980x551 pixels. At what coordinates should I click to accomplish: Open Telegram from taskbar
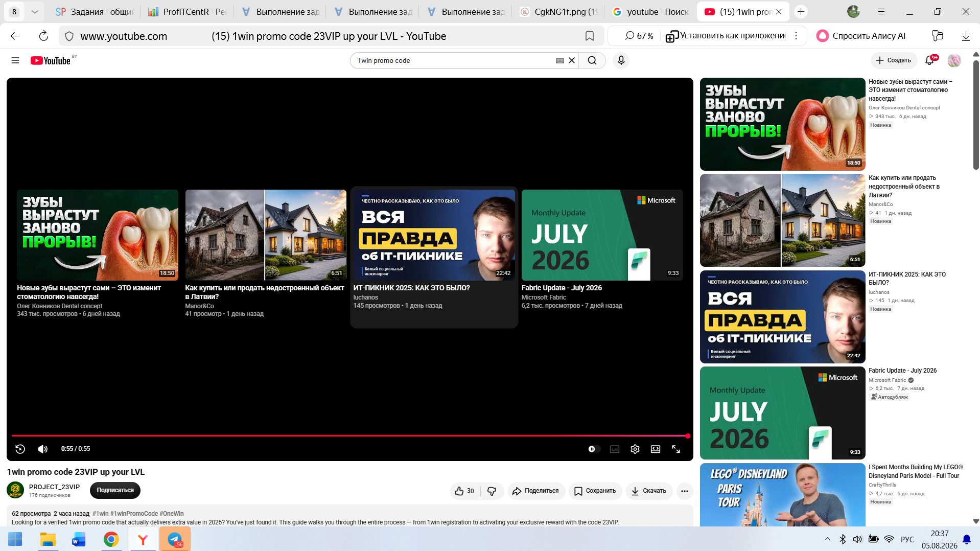click(175, 539)
